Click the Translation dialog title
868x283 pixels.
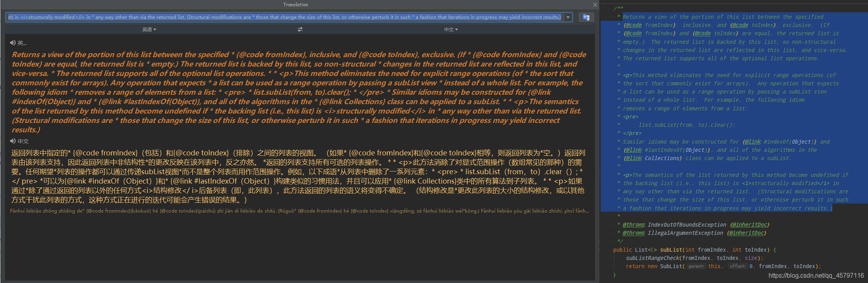[295, 5]
